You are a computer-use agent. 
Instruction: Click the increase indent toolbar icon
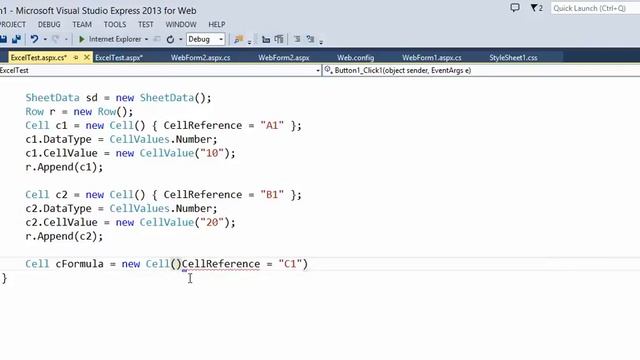pos(311,39)
